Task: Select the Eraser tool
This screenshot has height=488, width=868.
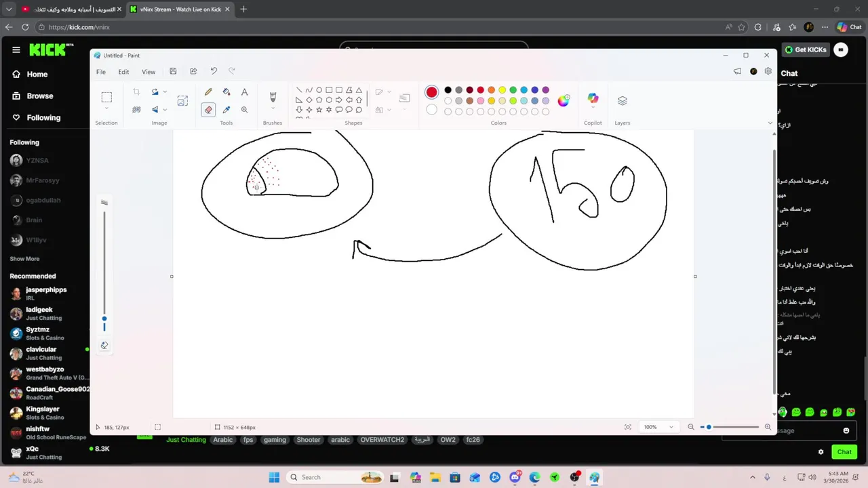Action: click(x=208, y=110)
